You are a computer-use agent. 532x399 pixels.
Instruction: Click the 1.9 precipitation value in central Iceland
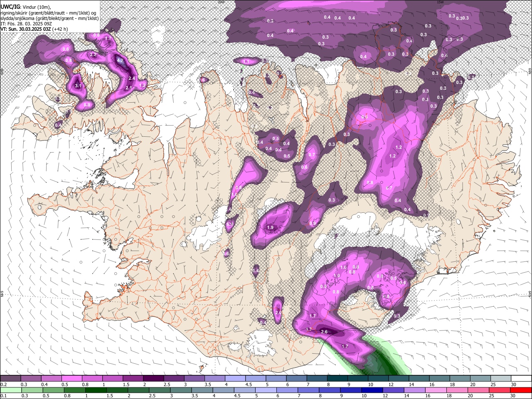(x=270, y=227)
